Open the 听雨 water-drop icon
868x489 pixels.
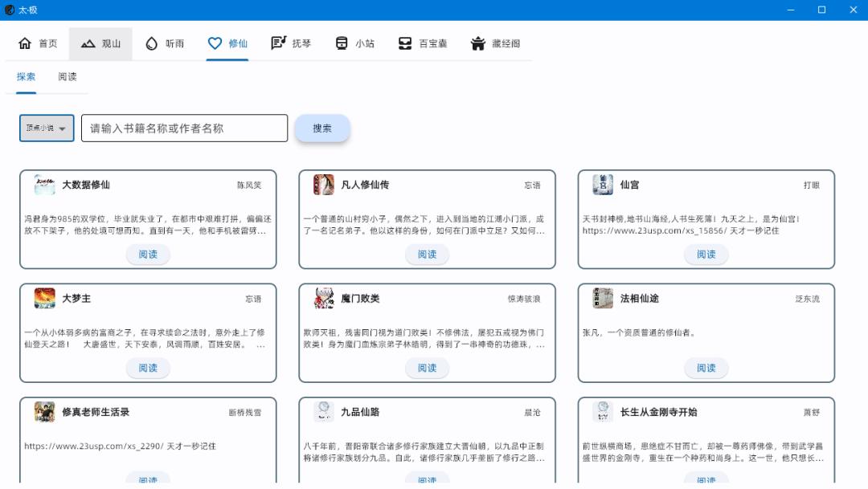pyautogui.click(x=149, y=44)
